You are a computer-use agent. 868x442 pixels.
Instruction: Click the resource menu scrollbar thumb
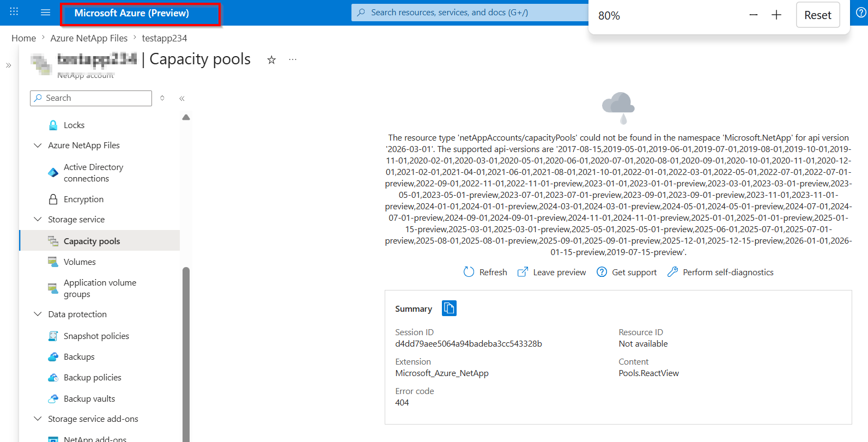[x=186, y=354]
